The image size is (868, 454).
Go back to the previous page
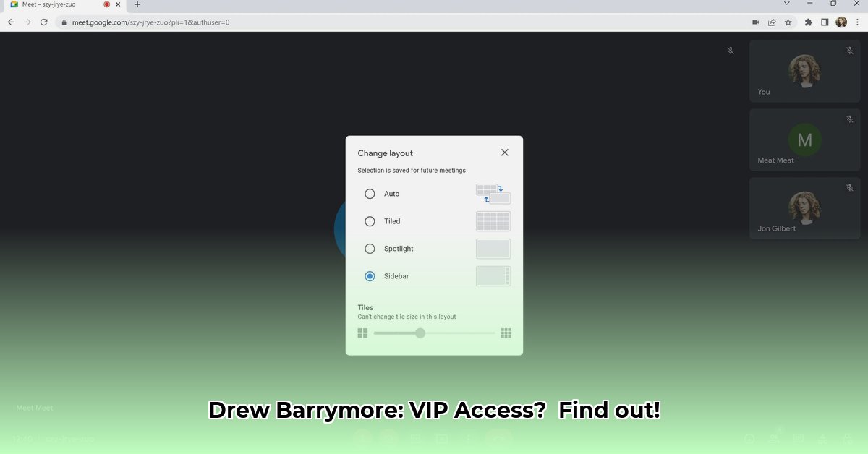[11, 22]
